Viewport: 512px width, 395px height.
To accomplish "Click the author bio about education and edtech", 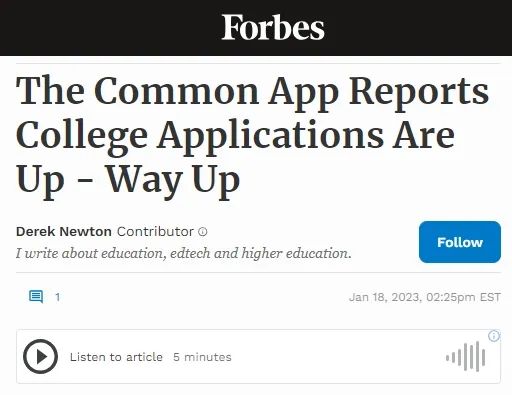I will point(184,253).
